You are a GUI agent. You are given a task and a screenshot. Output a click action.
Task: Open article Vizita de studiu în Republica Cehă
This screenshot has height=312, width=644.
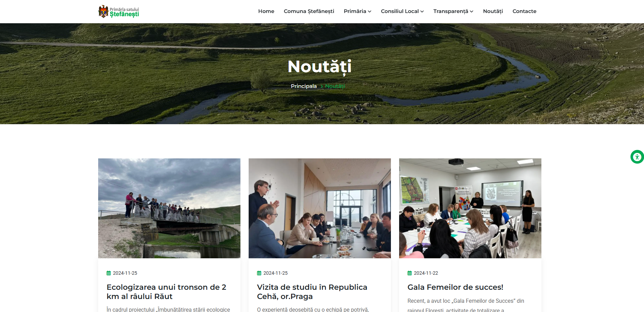coord(312,292)
